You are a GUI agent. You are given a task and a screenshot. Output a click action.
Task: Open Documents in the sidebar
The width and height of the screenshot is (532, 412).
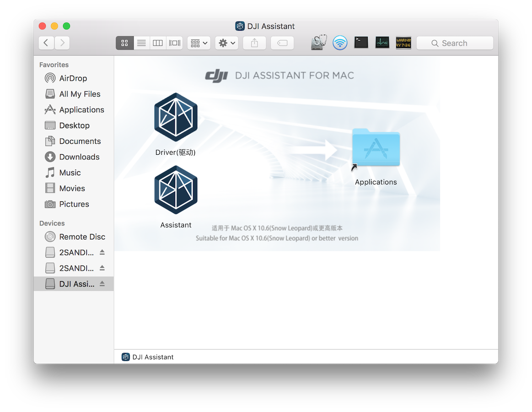(x=73, y=141)
